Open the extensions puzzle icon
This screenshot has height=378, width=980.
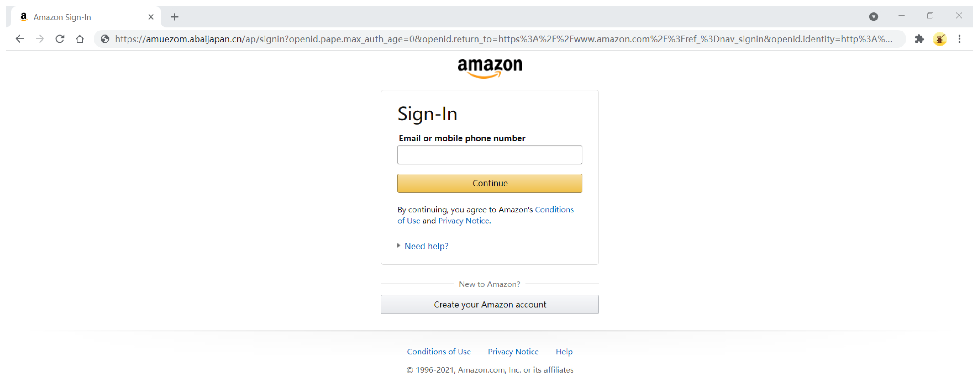[919, 39]
